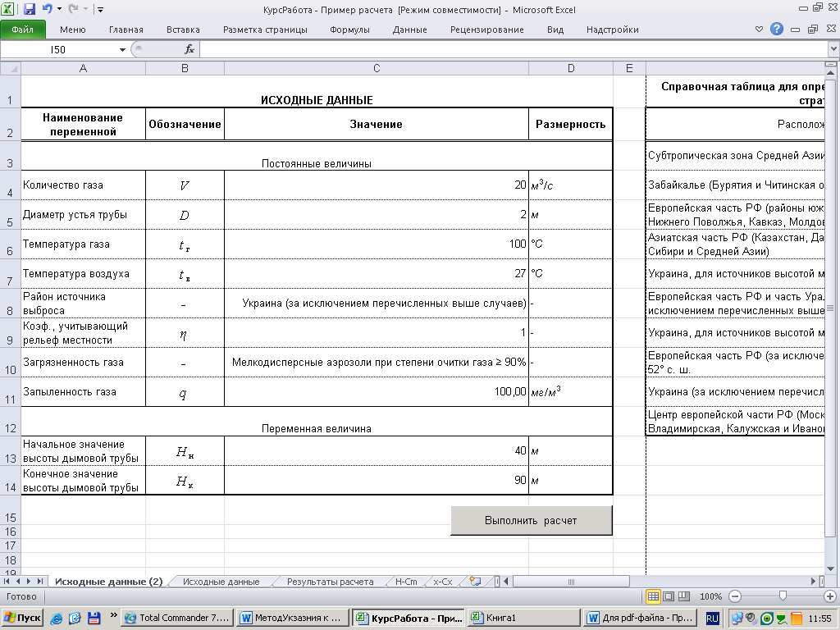840x630 pixels.
Task: Open the Разметка страницы tab
Action: pos(265,30)
